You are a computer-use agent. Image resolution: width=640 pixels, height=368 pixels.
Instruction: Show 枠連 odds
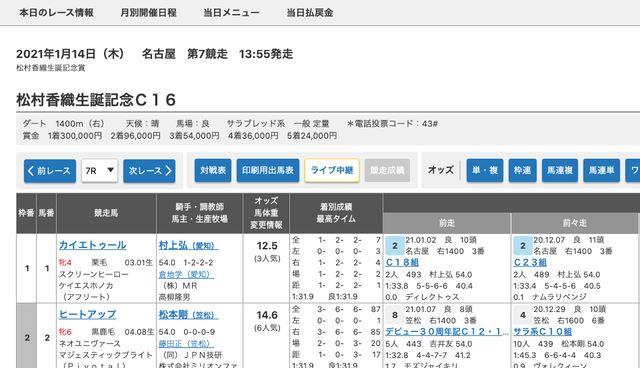click(x=522, y=170)
